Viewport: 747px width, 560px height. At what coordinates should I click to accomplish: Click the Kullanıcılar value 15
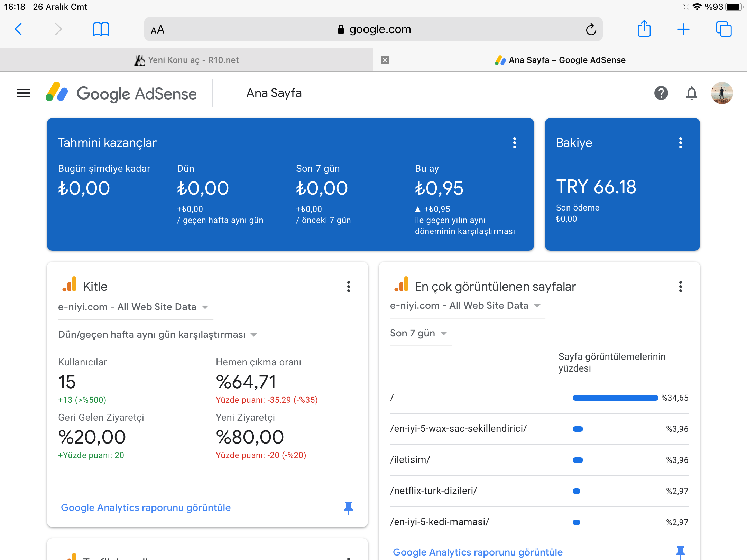(x=67, y=382)
